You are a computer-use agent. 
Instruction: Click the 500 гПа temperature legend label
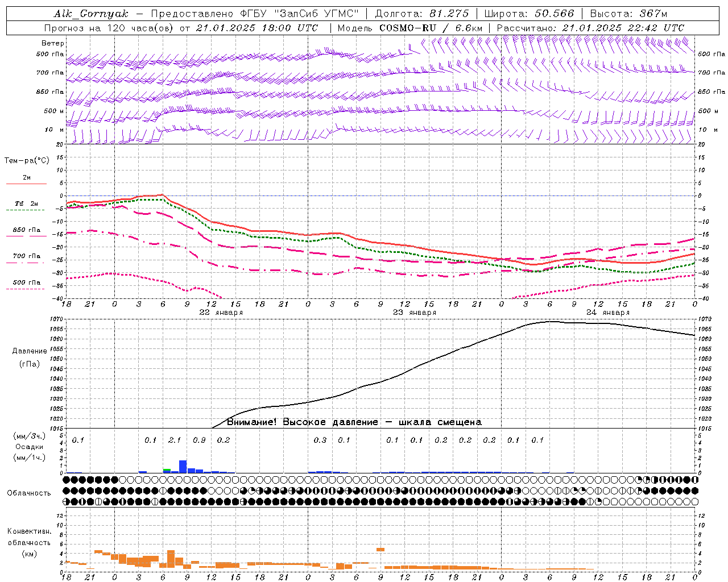point(27,282)
